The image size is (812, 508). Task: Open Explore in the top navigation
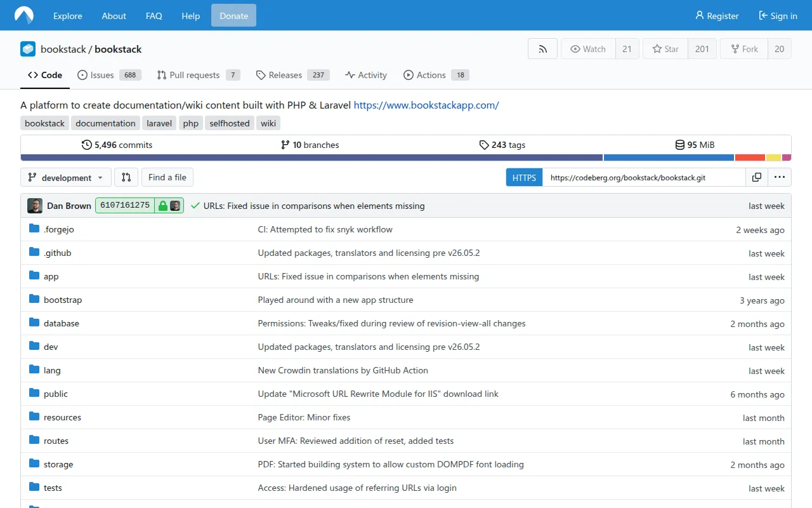68,16
